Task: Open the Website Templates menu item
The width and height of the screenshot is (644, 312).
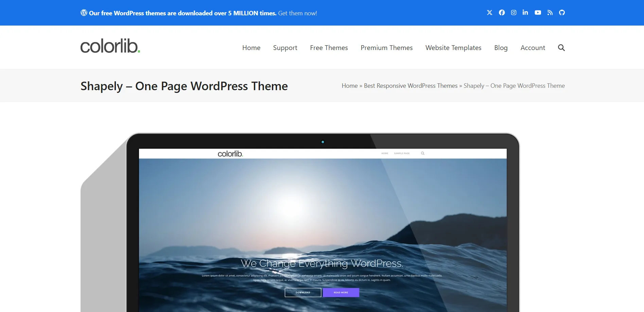Action: pos(453,48)
